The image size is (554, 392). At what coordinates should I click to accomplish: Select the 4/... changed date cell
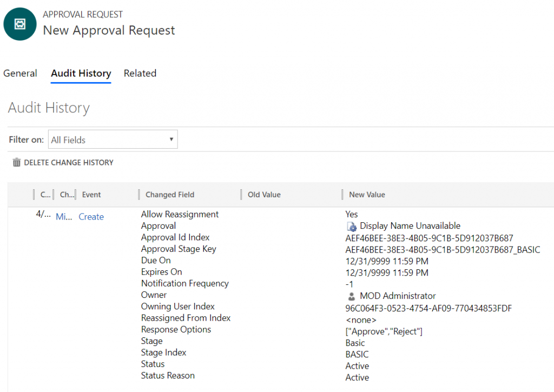click(43, 214)
